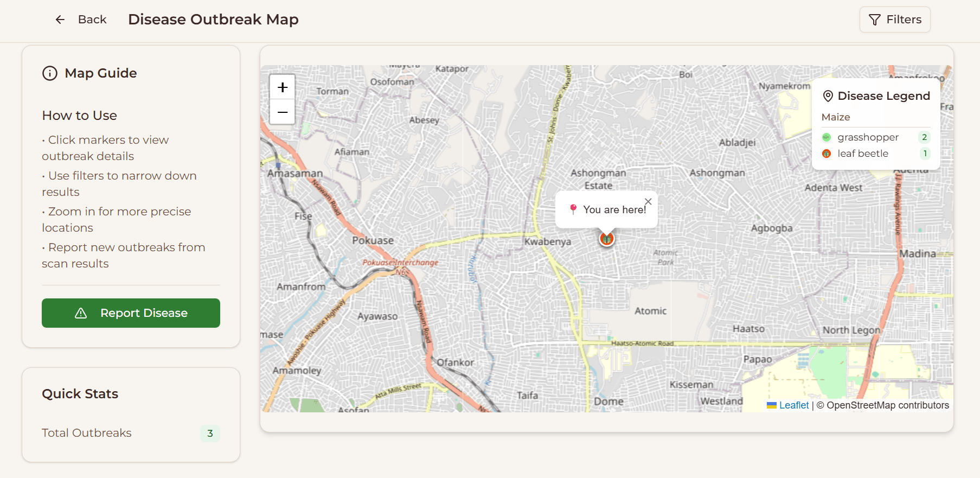Open the Filters panel
The width and height of the screenshot is (980, 478).
click(x=894, y=20)
